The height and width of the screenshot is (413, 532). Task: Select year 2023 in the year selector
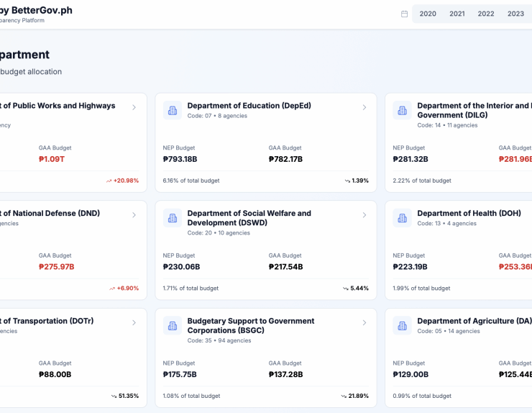515,14
